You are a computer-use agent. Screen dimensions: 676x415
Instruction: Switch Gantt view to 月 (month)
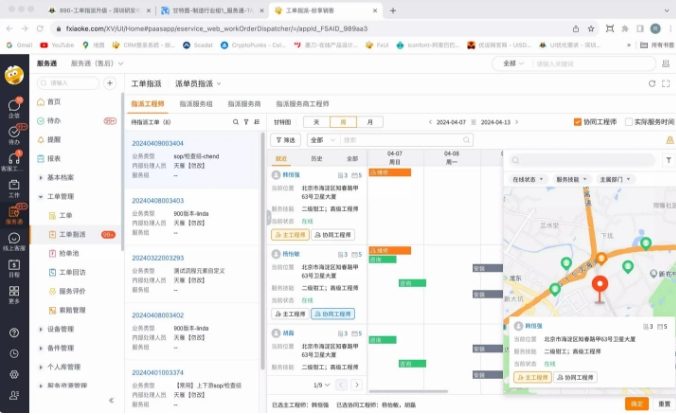[x=370, y=122]
